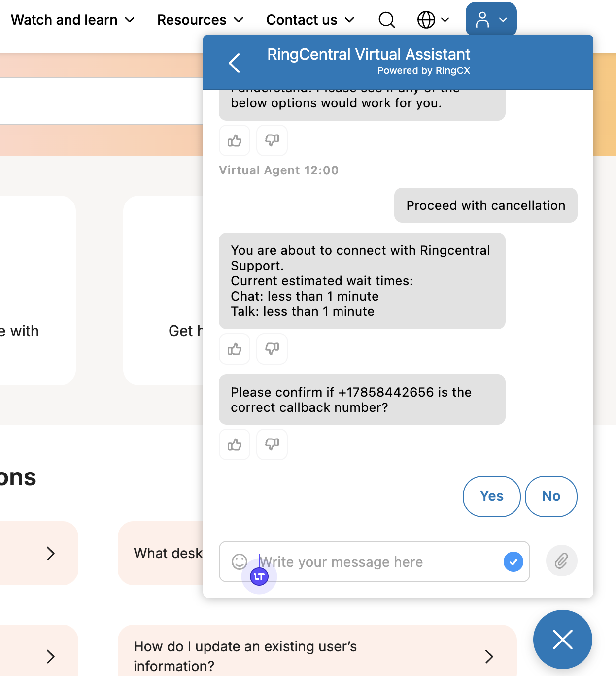
Task: Click the blue checkmark send icon
Action: tap(513, 562)
